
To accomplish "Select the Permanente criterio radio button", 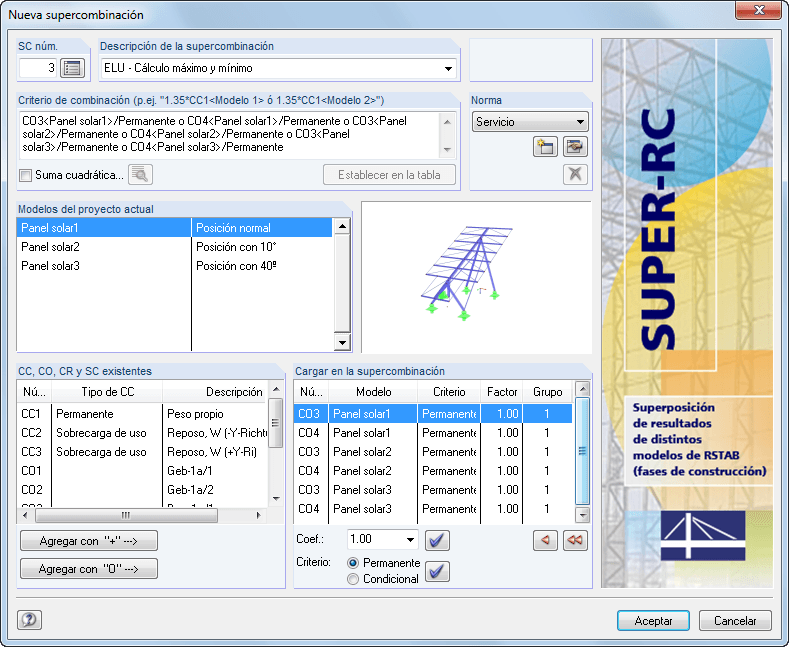I will (x=353, y=563).
